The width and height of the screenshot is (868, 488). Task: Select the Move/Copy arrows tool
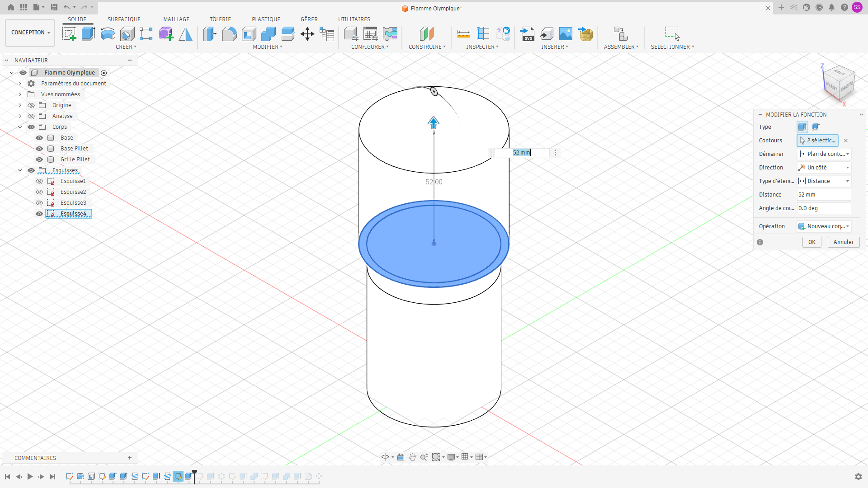pyautogui.click(x=307, y=34)
